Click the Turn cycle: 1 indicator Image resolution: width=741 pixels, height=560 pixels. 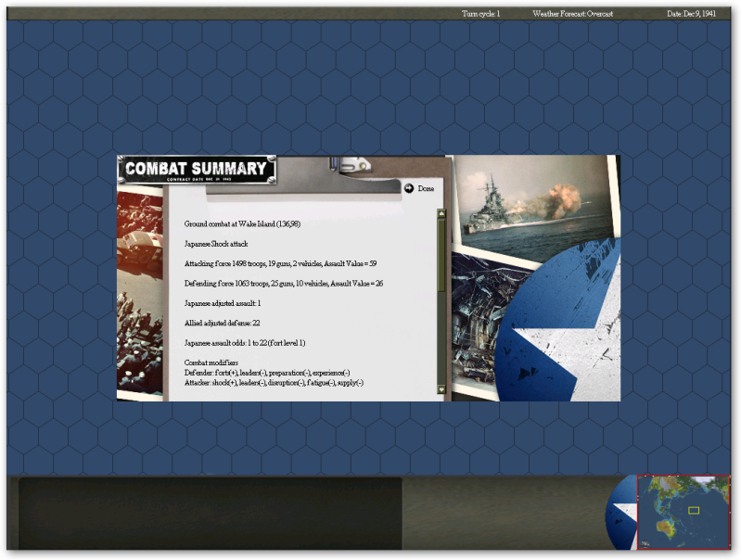[480, 14]
